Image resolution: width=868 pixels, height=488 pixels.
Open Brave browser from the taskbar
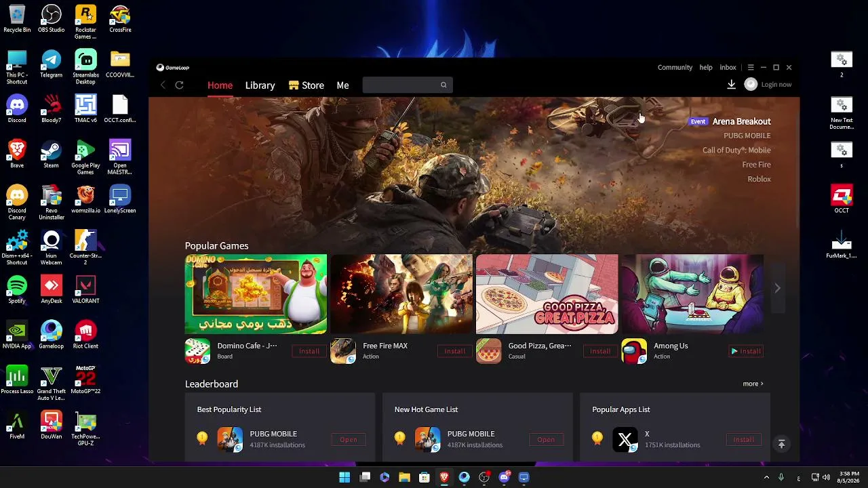click(444, 477)
